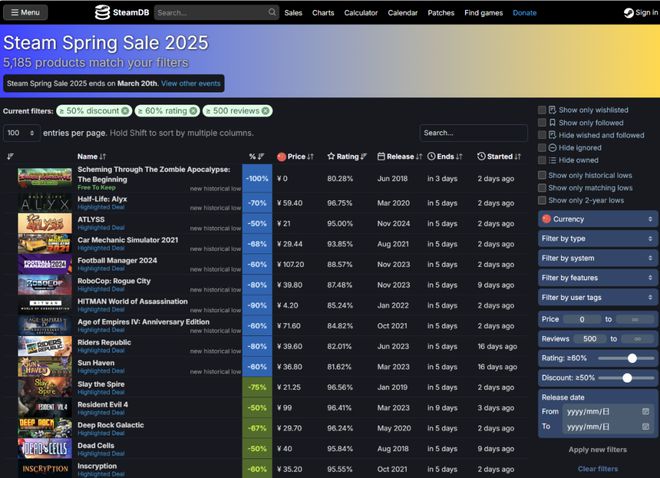
Task: Open the Slay the Spire thumbnail
Action: pos(45,387)
